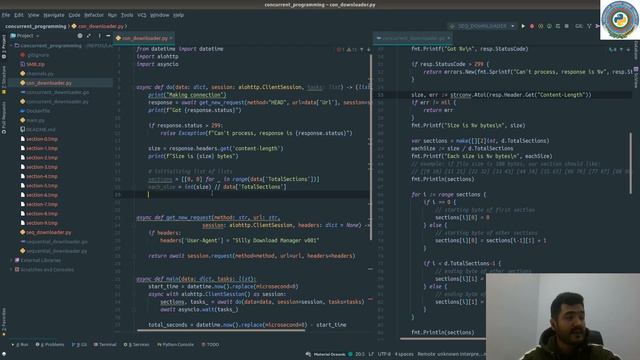Viewport: 640px width, 360px height.
Task: Open the Refactor menu
Action: point(94,15)
